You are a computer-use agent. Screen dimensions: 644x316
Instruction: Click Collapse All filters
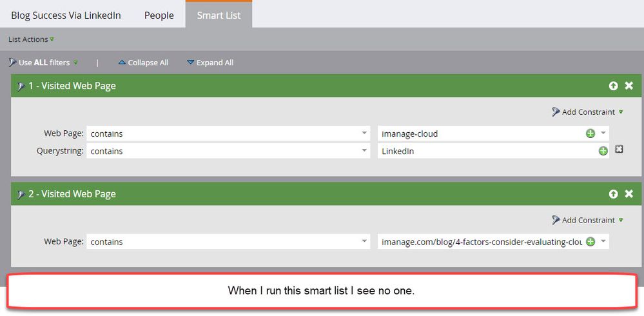point(143,63)
